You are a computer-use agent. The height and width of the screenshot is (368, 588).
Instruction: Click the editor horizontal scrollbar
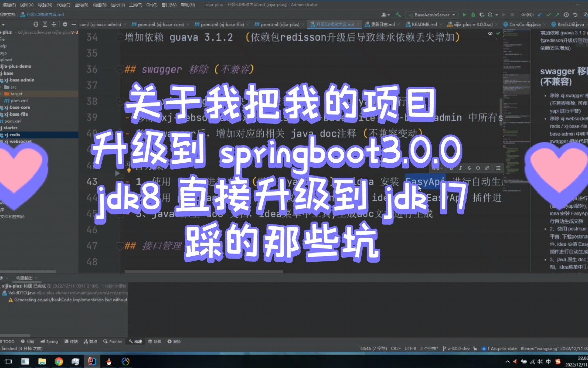[204, 271]
